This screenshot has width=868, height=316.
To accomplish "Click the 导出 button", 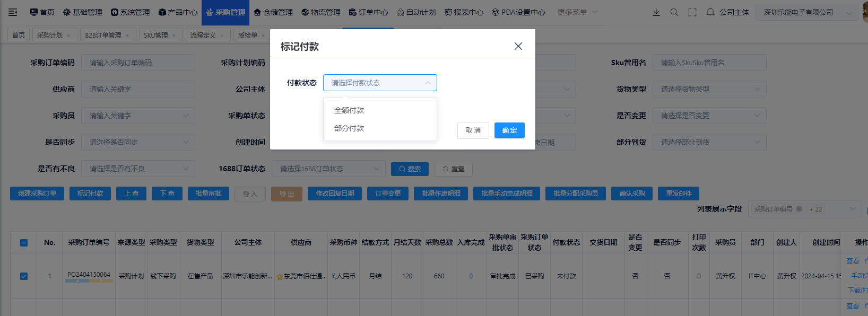I will tap(287, 194).
